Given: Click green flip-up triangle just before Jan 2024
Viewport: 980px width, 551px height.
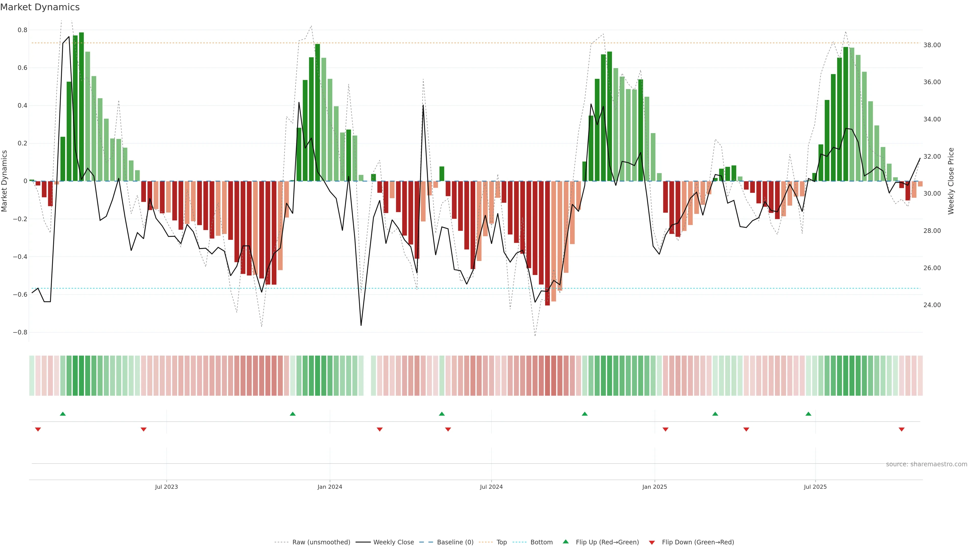Looking at the screenshot, I should pyautogui.click(x=292, y=414).
